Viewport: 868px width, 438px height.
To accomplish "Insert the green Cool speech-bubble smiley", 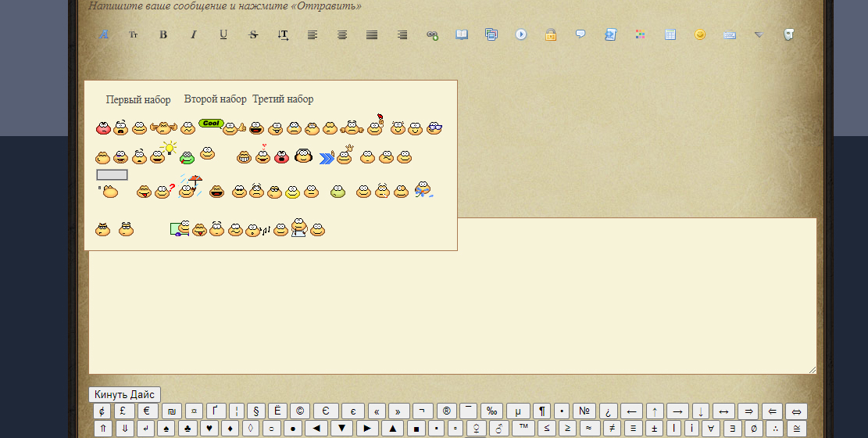I will pyautogui.click(x=211, y=124).
